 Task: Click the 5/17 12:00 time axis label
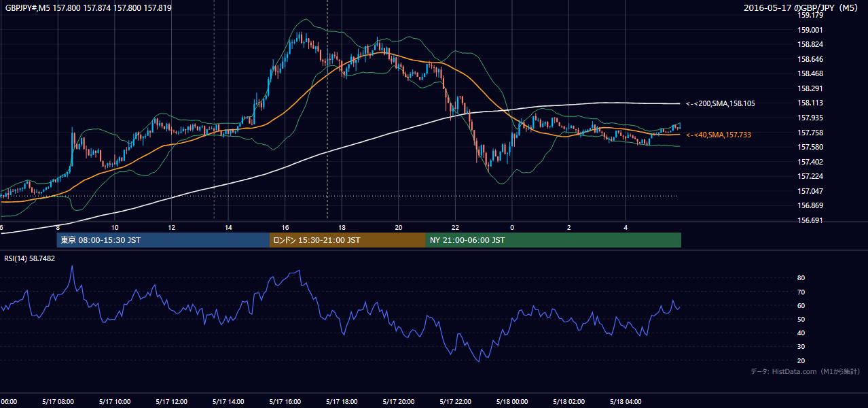171,401
